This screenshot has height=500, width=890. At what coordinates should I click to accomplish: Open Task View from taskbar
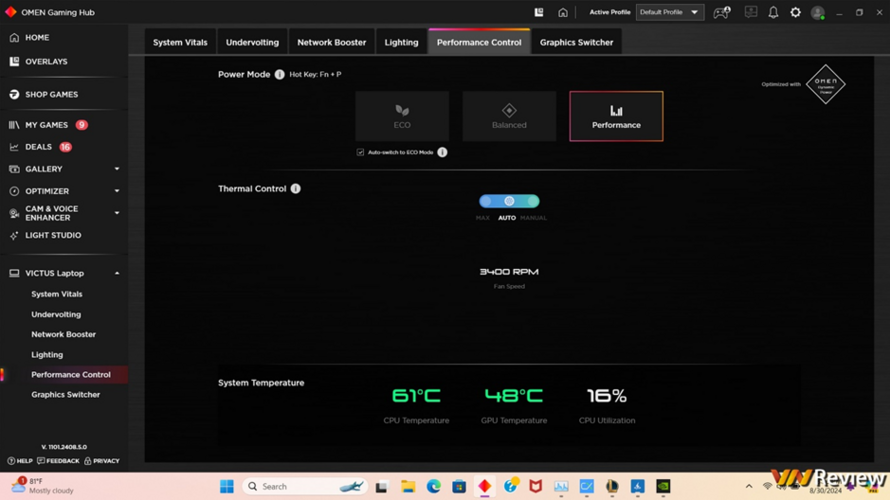[x=381, y=486]
